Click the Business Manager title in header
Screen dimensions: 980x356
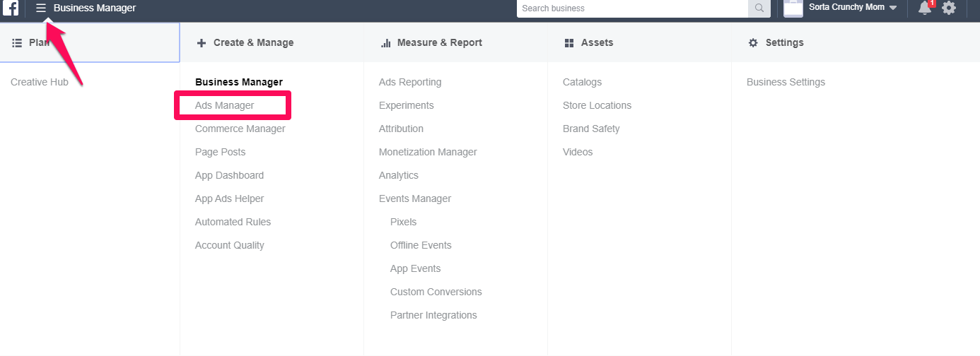(95, 8)
